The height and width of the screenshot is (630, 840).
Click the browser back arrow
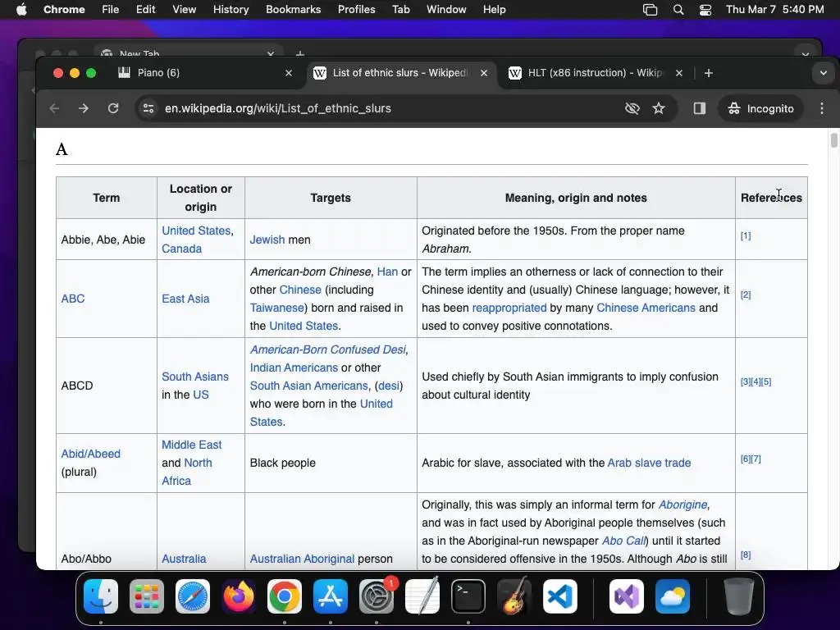coord(54,108)
